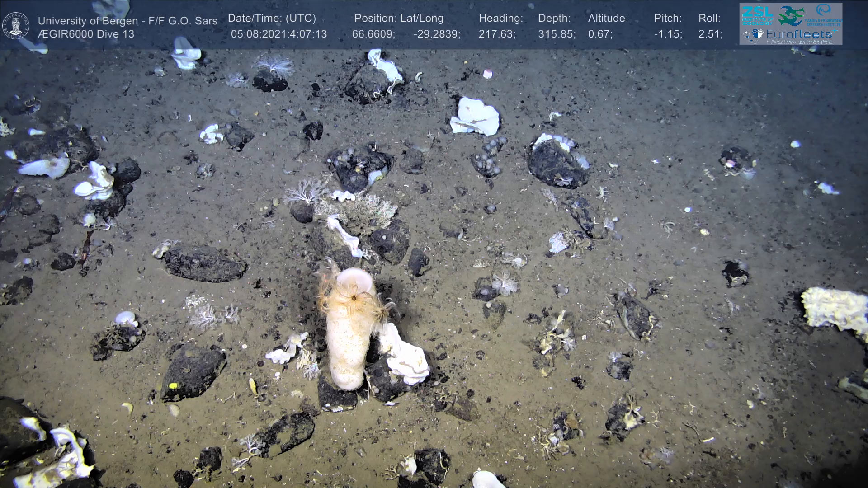Click the ZSL Institute of Zoology logo
868x488 pixels.
click(x=757, y=16)
